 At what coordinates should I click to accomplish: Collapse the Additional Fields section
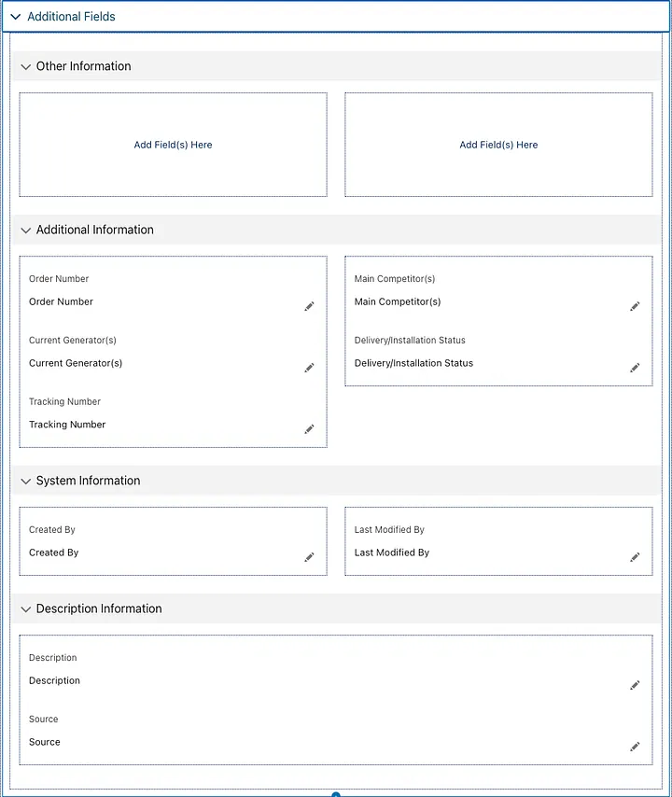[x=16, y=17]
